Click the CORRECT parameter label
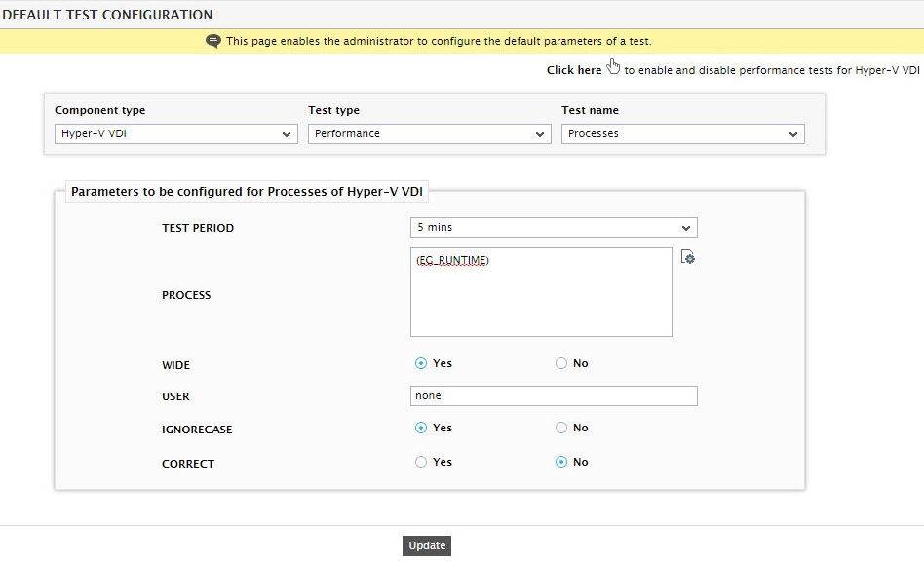Viewport: 924px width, 561px height. pyautogui.click(x=188, y=464)
